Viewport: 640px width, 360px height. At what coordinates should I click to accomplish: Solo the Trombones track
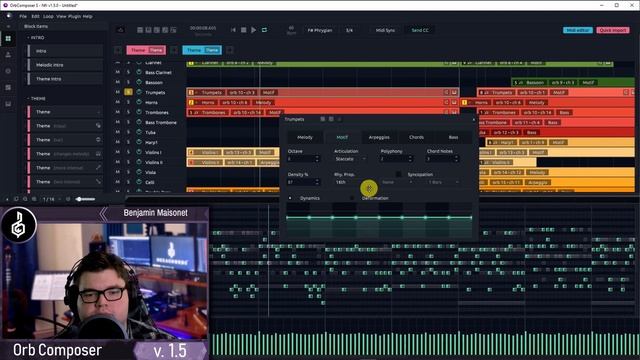pos(128,112)
